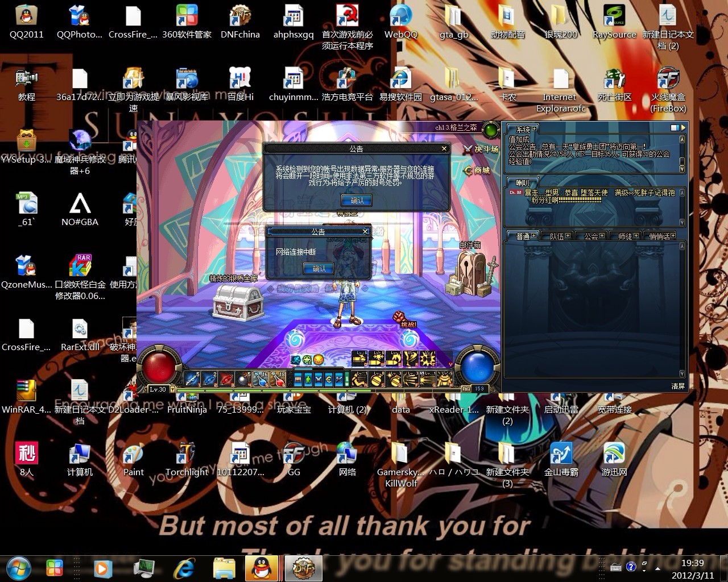Select the RaySource desktop icon
728x582 pixels.
click(x=614, y=22)
